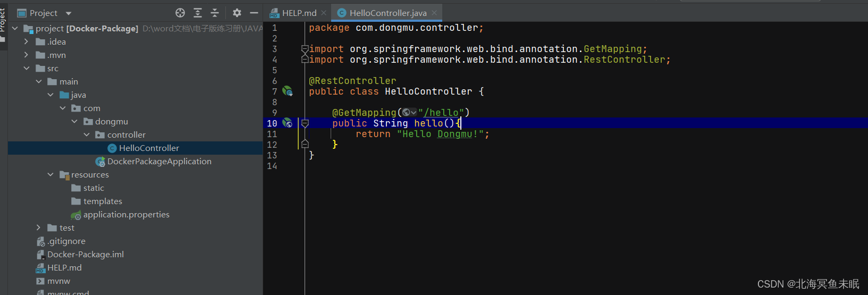Click the request mapping gutter icon on line 10
This screenshot has height=295, width=868.
[x=288, y=123]
